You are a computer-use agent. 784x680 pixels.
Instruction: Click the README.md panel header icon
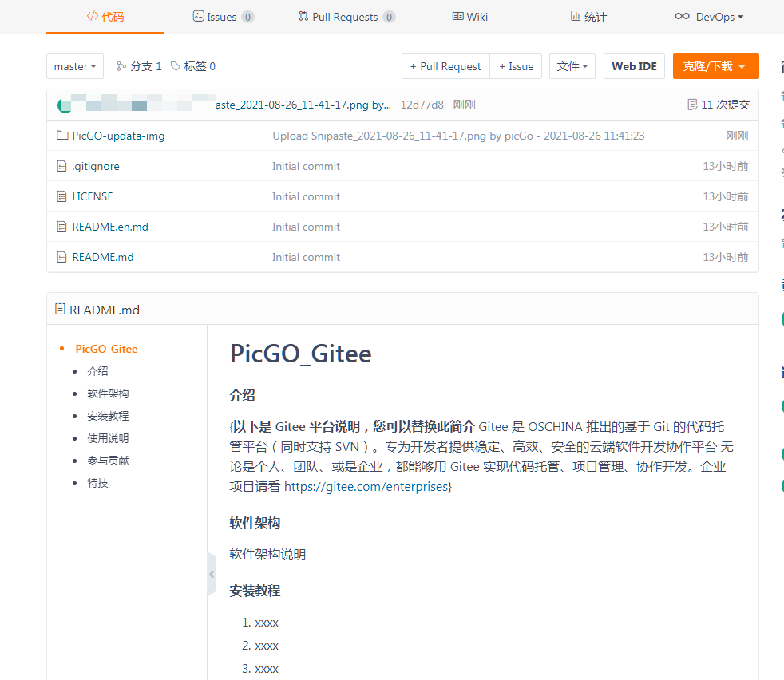[60, 309]
